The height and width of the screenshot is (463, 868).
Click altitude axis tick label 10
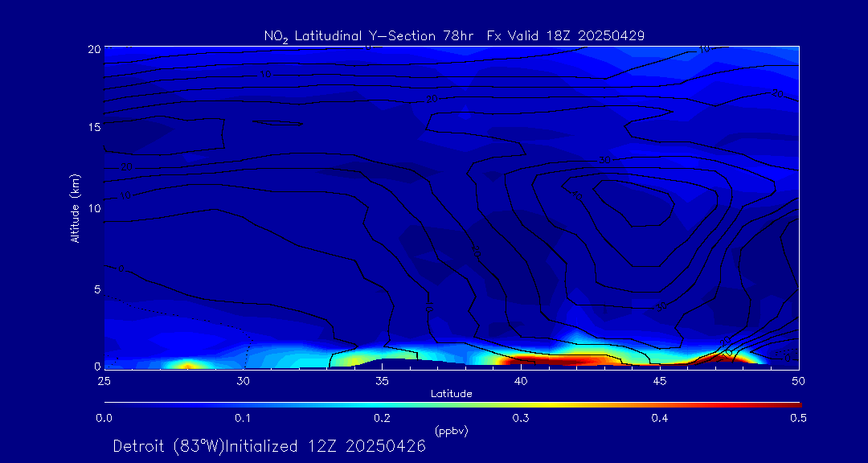tap(94, 207)
